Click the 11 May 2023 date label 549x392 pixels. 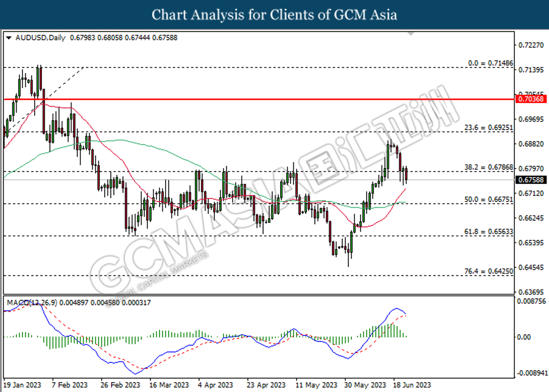316,385
